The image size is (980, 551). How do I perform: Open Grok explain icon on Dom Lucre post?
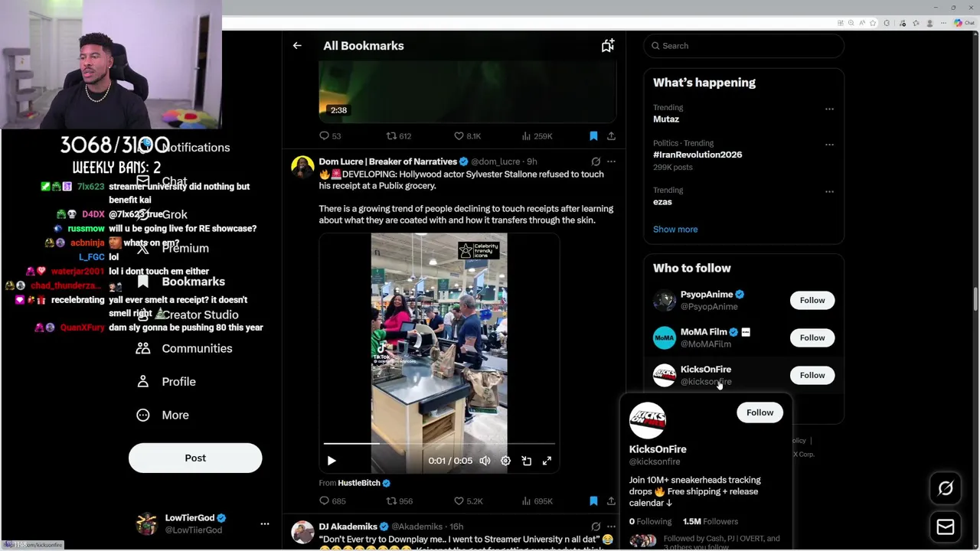[596, 161]
